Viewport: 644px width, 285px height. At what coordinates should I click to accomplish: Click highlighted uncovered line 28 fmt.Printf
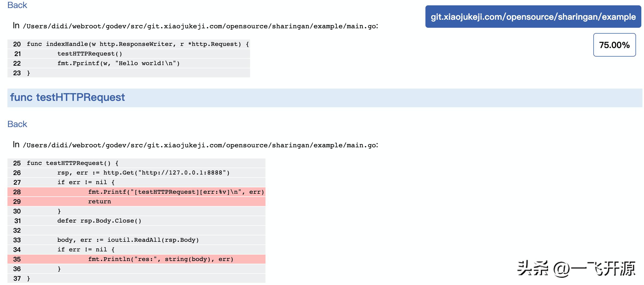(x=176, y=192)
